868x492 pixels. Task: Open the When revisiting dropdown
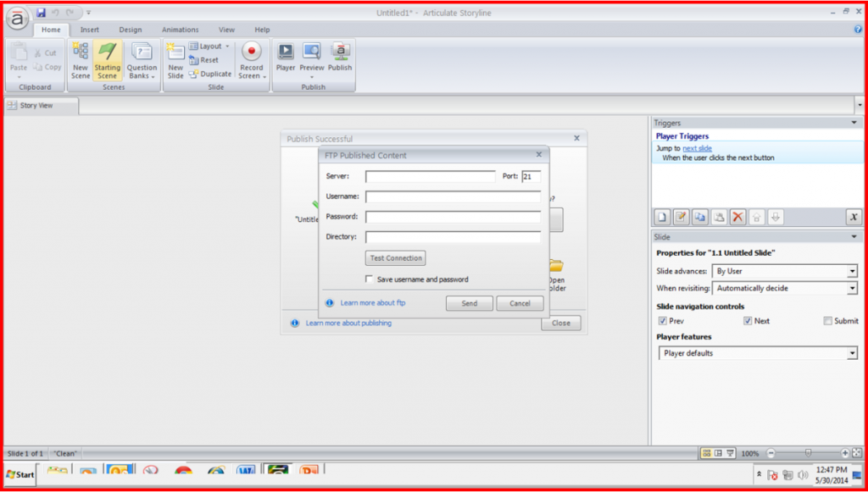[853, 288]
